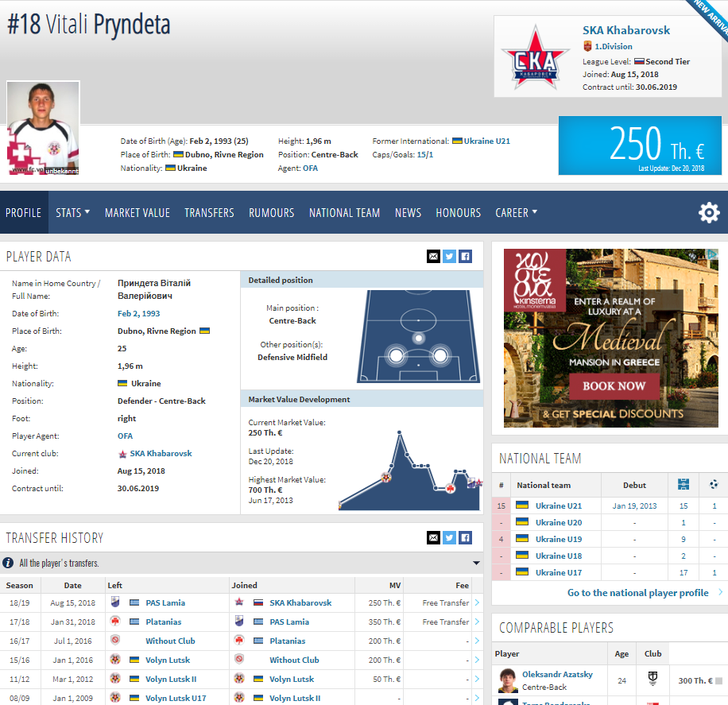
Task: Open the Market Value tab
Action: coord(137,213)
